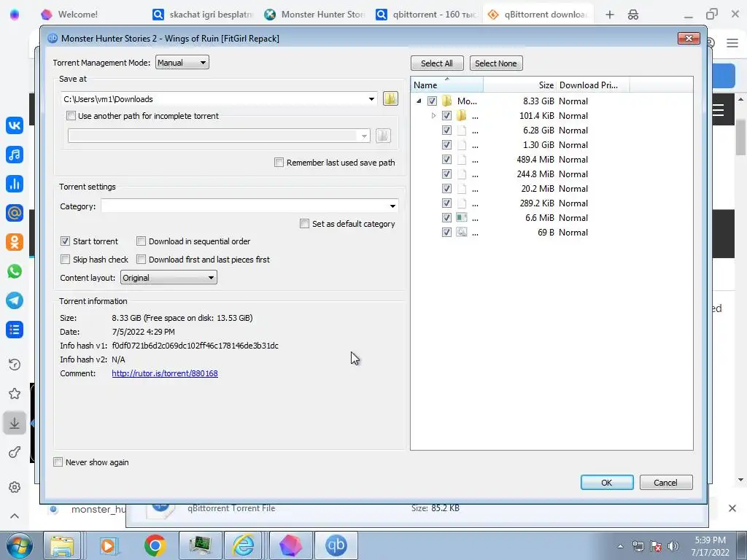
Task: Open new browser tab with plus icon
Action: point(609,15)
